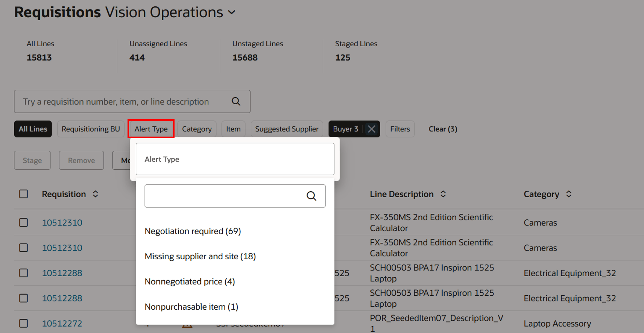Expand the Vision Operations chevron in the title
The image size is (644, 333).
(232, 12)
